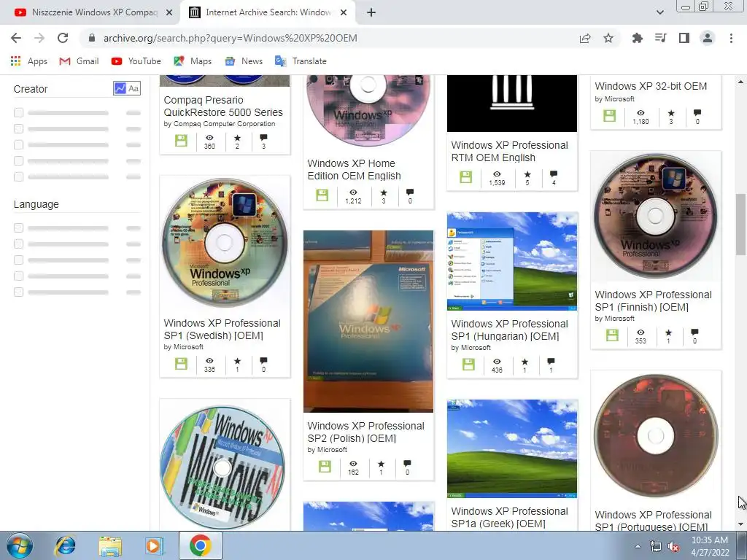Open Windows Media Player from taskbar
747x560 pixels.
154,545
